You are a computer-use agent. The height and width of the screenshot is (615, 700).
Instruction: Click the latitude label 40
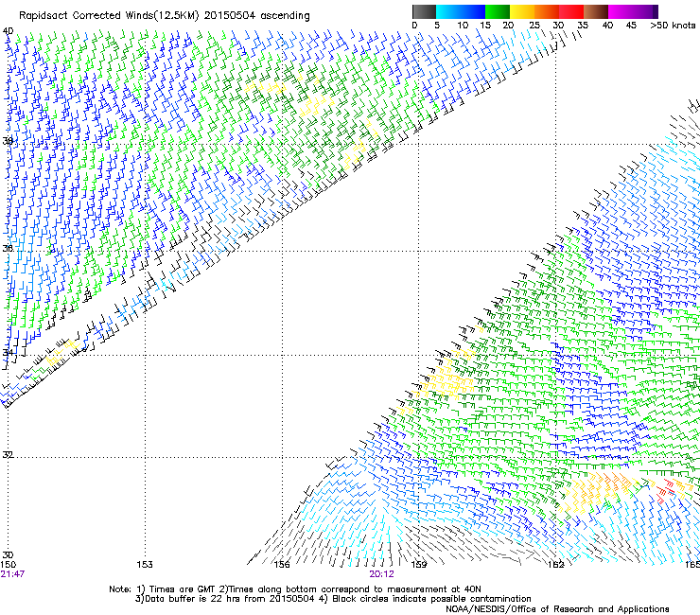8,31
